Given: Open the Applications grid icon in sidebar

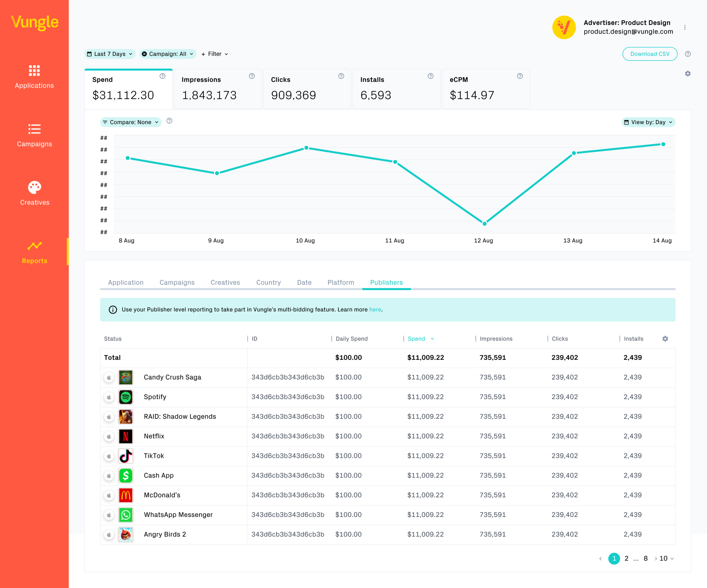Looking at the screenshot, I should pyautogui.click(x=34, y=71).
